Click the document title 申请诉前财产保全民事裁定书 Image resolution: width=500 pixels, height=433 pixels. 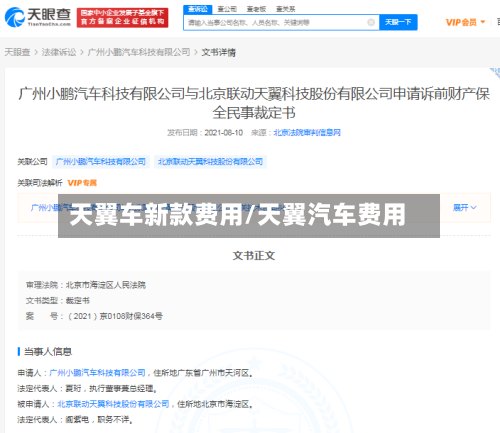click(254, 103)
